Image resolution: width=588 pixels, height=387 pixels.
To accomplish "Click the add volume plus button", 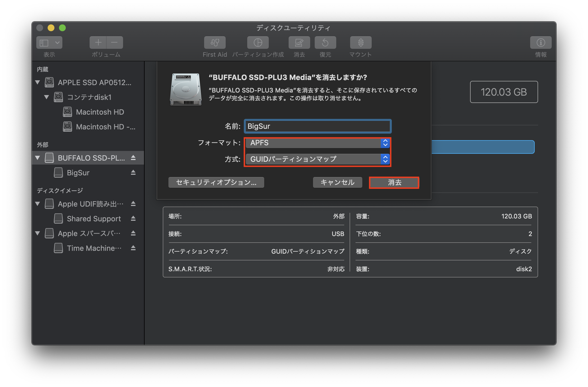I will click(x=98, y=43).
